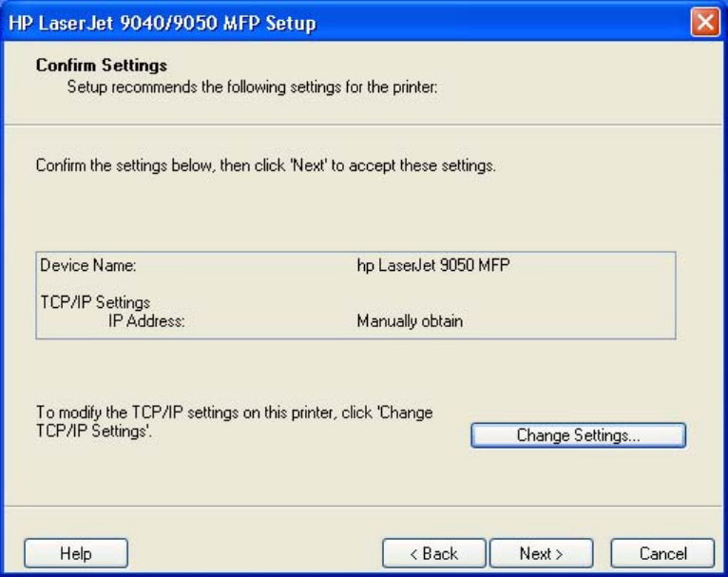Select the Device Name label
Image resolution: width=728 pixels, height=577 pixels.
pyautogui.click(x=88, y=265)
